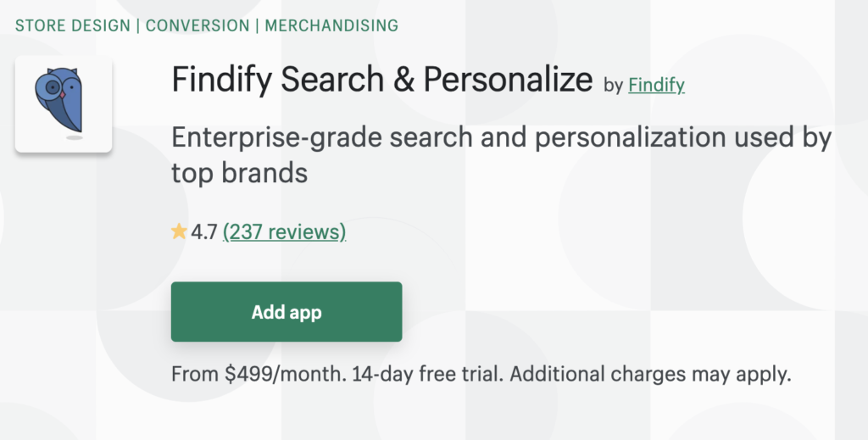Open the STORE DESIGN category
Viewport: 868px width, 440px height.
(74, 25)
